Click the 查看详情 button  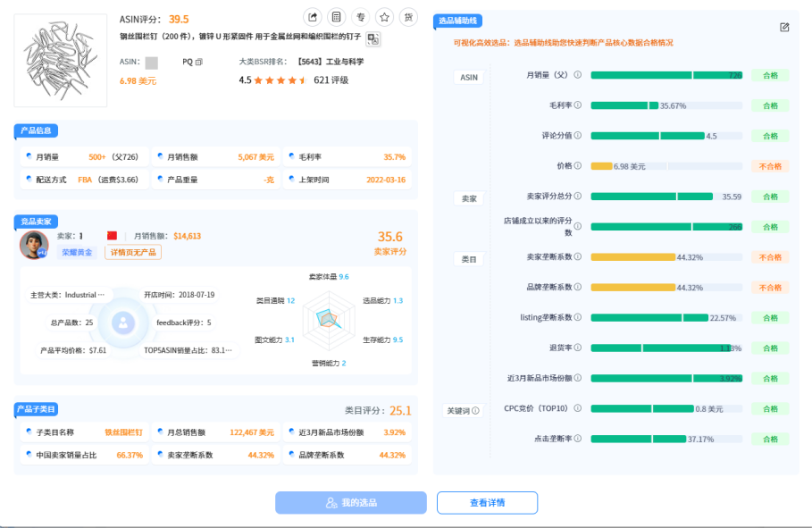(486, 502)
